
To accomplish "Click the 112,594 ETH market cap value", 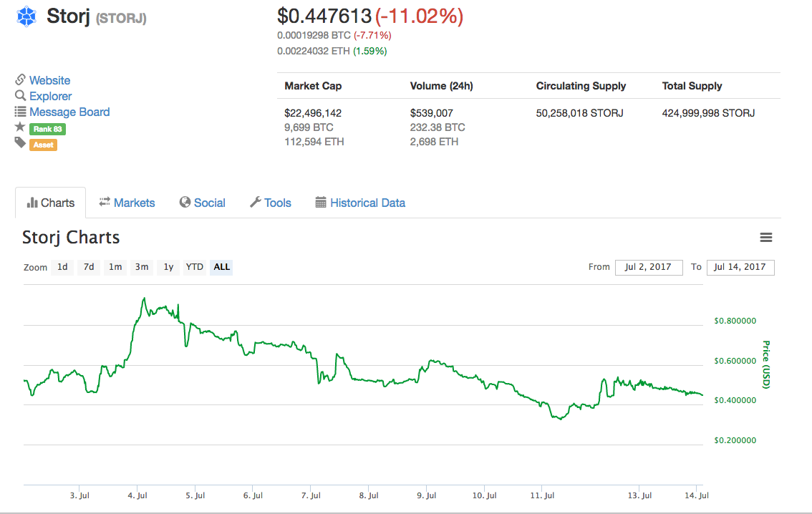I will pyautogui.click(x=314, y=142).
